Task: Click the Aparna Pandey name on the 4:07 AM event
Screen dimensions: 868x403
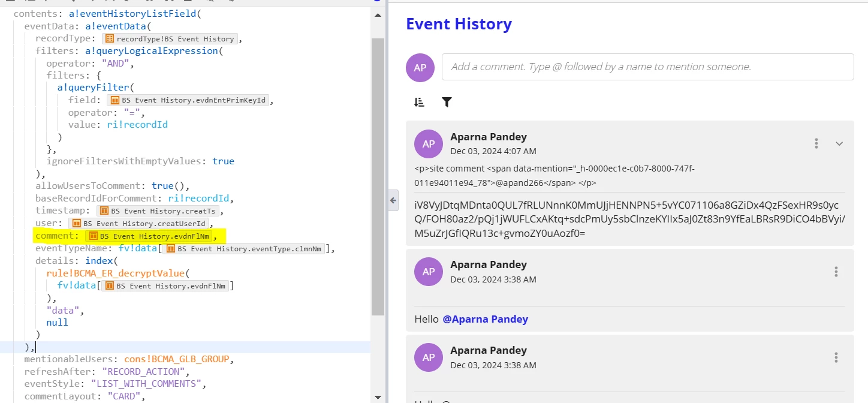Action: point(489,137)
